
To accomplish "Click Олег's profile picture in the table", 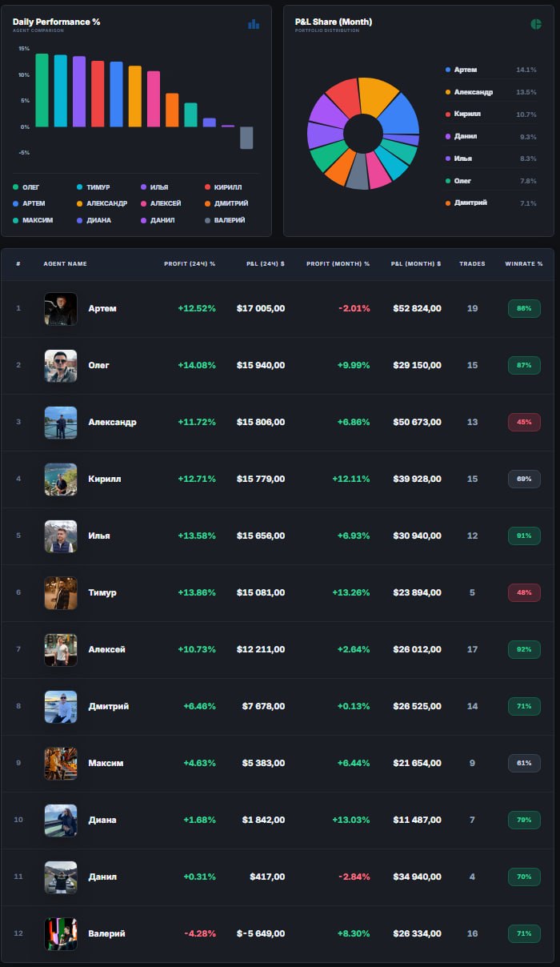I will click(61, 365).
